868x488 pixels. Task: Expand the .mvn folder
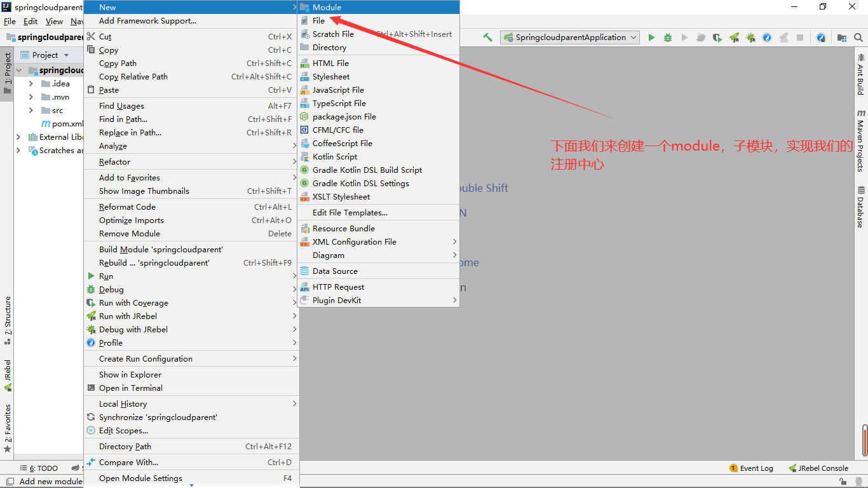31,97
